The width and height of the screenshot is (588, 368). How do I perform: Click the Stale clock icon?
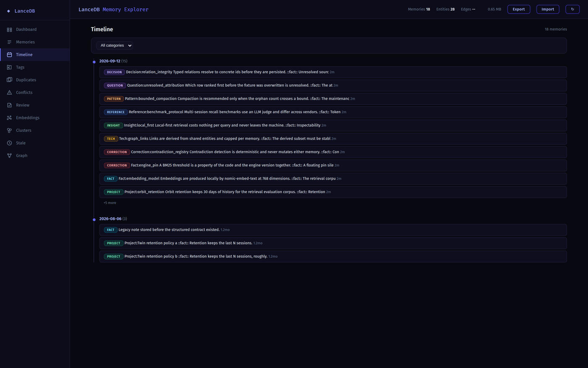pos(9,143)
